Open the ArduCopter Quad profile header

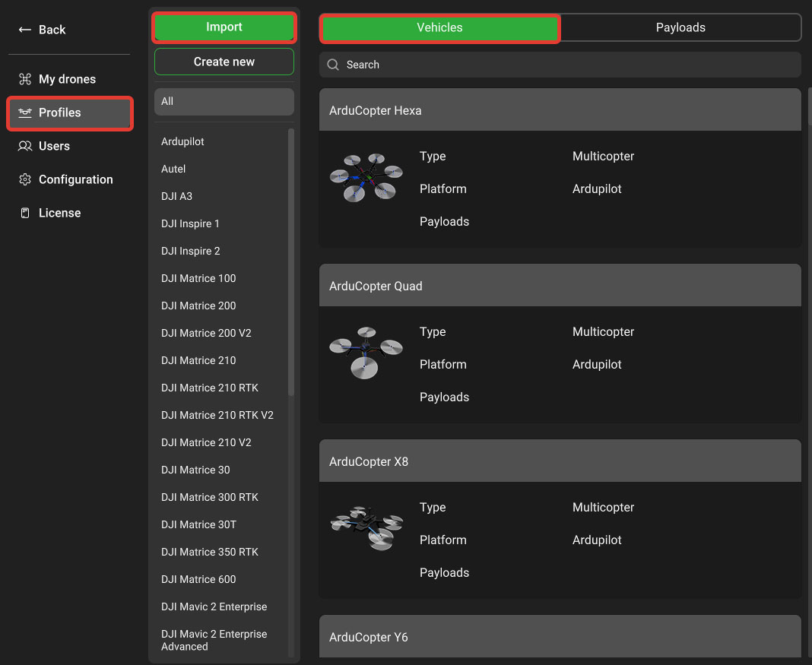click(x=560, y=285)
